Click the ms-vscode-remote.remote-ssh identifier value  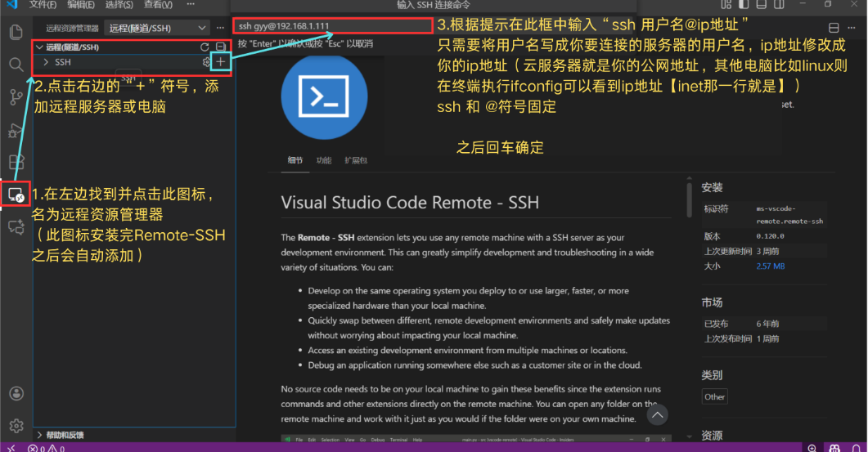click(789, 215)
